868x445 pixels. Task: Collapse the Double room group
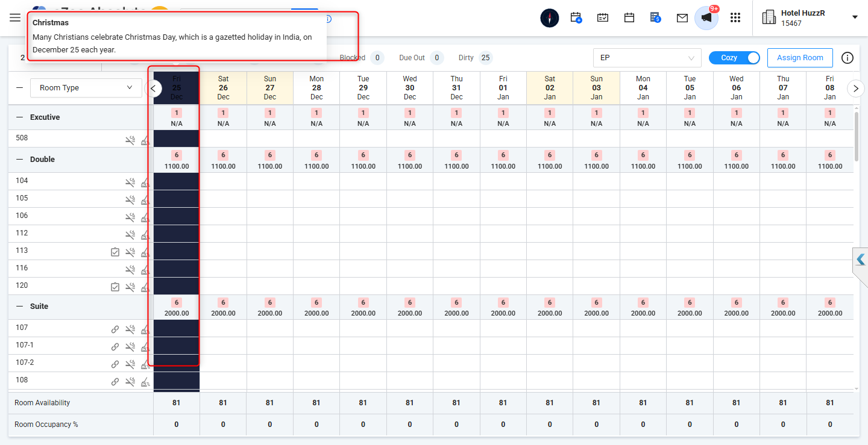(19, 160)
